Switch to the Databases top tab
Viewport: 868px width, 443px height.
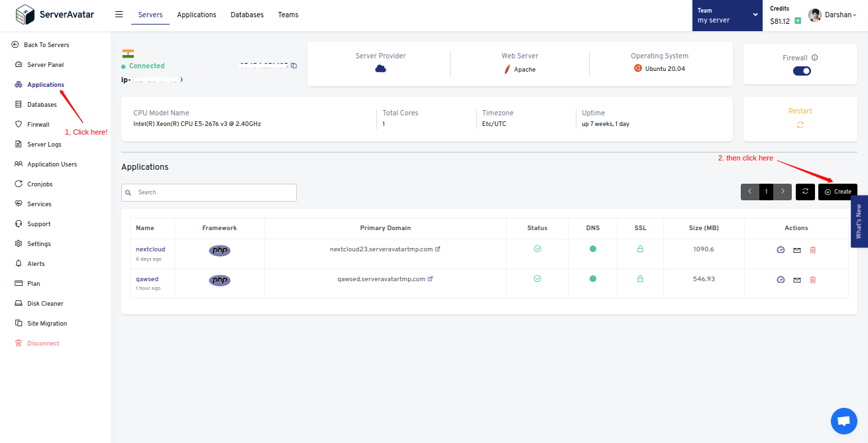246,15
